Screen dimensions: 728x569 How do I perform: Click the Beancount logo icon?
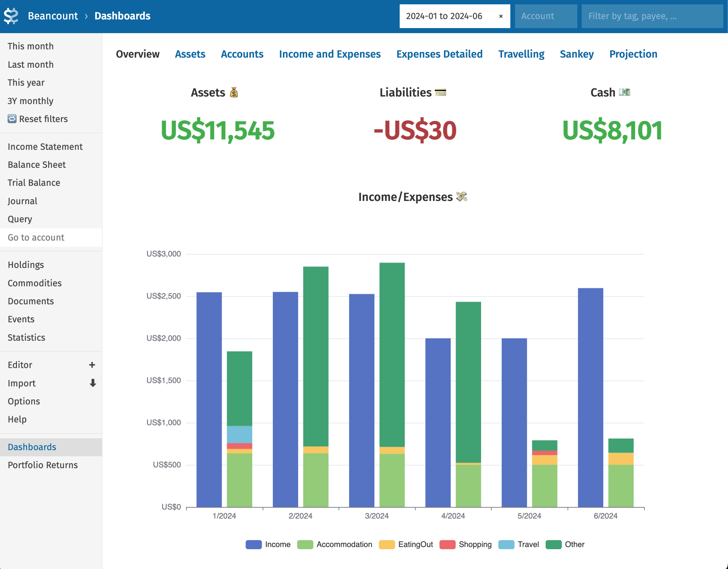click(11, 16)
